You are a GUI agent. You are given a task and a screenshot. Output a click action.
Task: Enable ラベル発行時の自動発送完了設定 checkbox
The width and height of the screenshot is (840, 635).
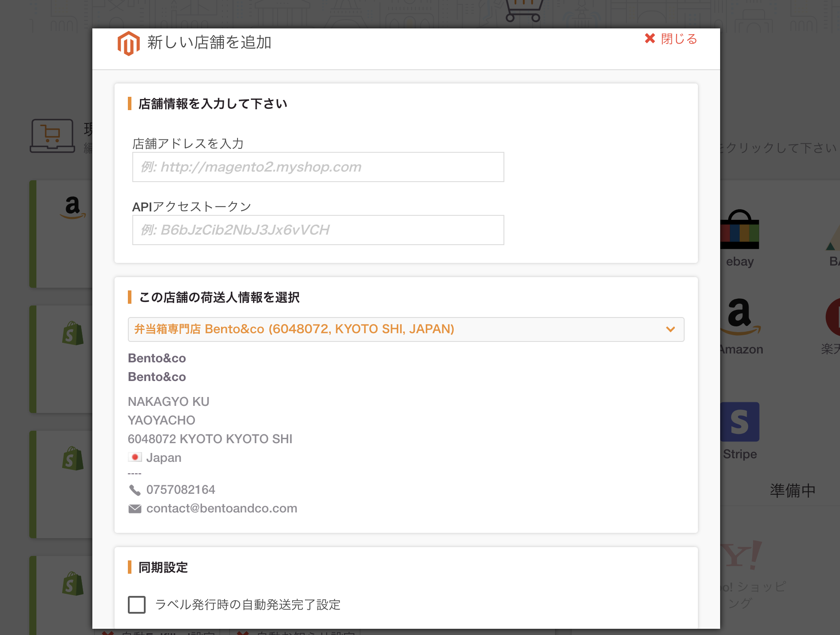[x=137, y=605]
